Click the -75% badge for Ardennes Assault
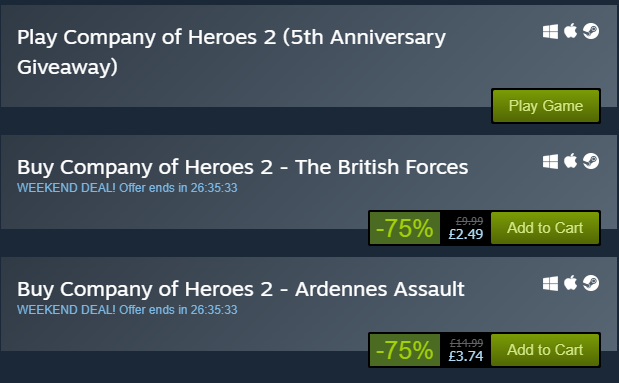The height and width of the screenshot is (383, 619). pos(405,350)
